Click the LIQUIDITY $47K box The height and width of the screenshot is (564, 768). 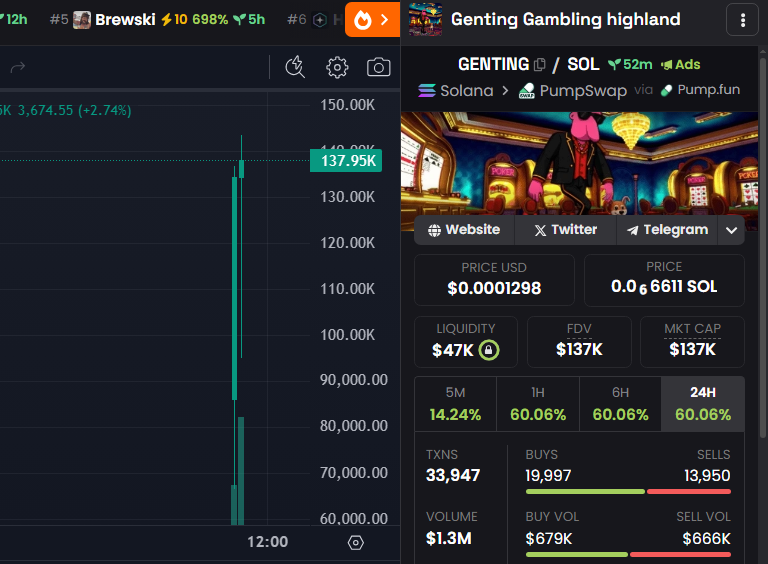point(466,342)
